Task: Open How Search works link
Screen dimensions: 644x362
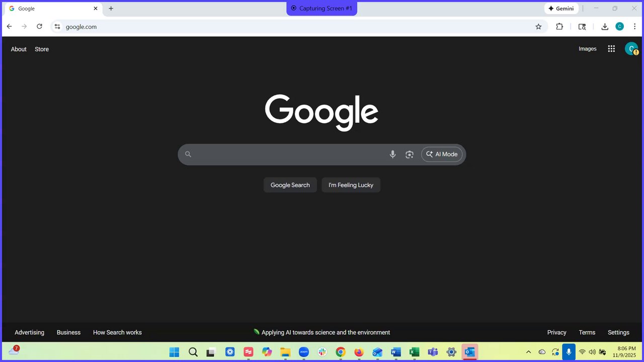Action: (x=117, y=332)
